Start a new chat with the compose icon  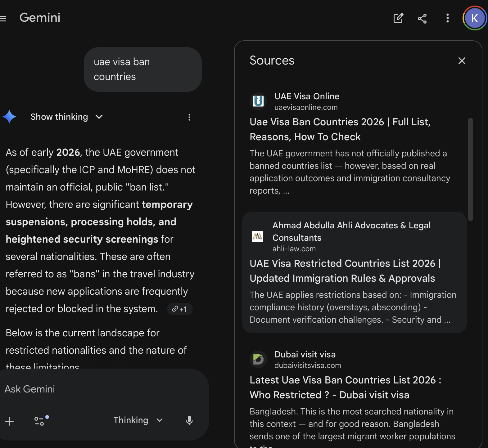click(398, 18)
